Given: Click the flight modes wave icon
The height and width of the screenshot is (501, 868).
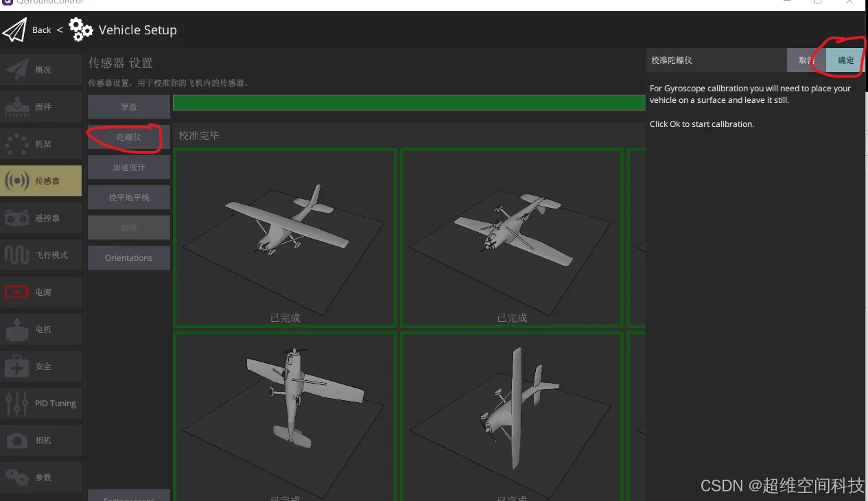Looking at the screenshot, I should point(16,255).
